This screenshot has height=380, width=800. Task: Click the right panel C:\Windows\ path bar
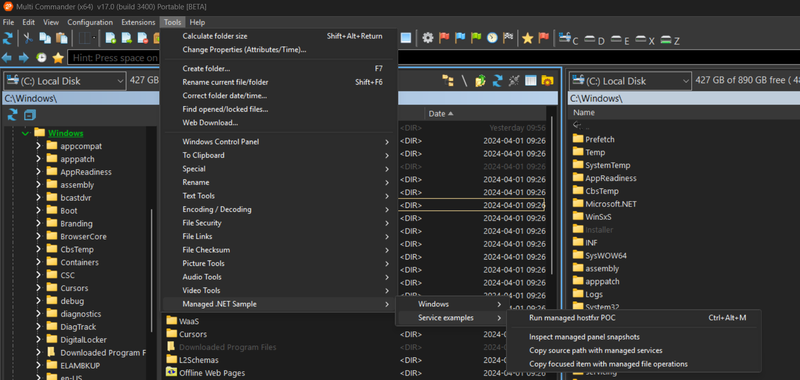pyautogui.click(x=684, y=98)
